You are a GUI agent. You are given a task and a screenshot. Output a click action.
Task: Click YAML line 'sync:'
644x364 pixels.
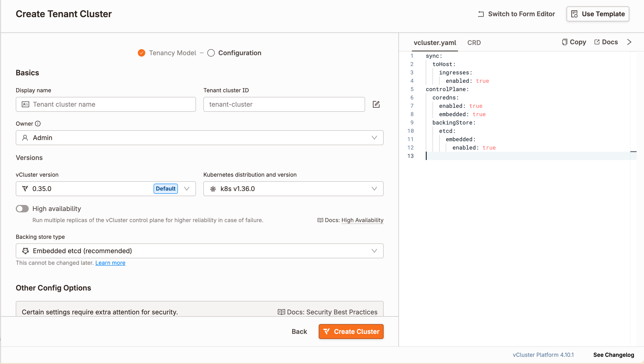434,56
